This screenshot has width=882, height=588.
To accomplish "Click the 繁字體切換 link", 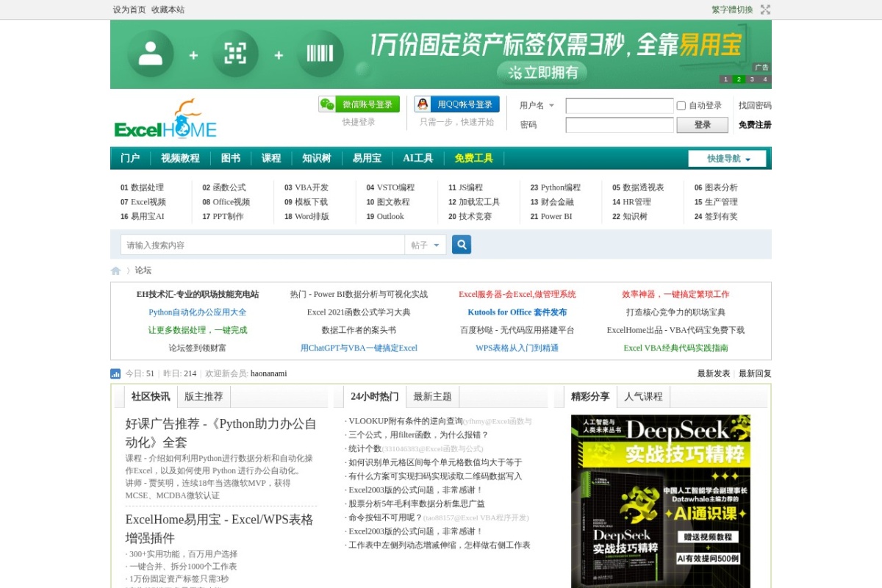I will [x=732, y=10].
